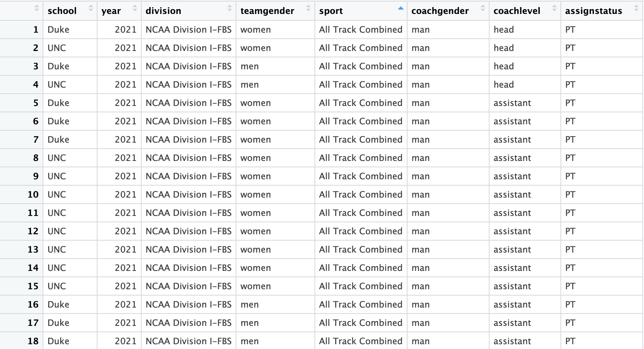Click "All Track Combined" in row 12

[361, 231]
